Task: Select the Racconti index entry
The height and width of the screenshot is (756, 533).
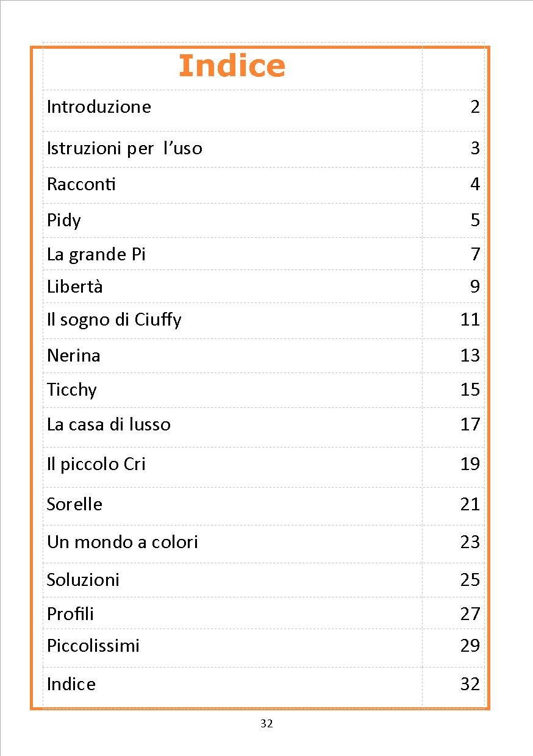Action: [x=81, y=184]
